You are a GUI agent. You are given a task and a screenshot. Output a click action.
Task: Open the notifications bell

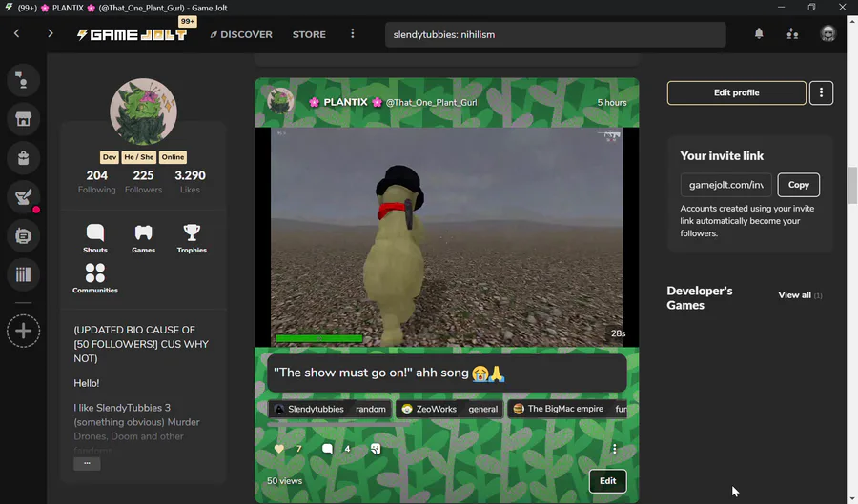(759, 34)
